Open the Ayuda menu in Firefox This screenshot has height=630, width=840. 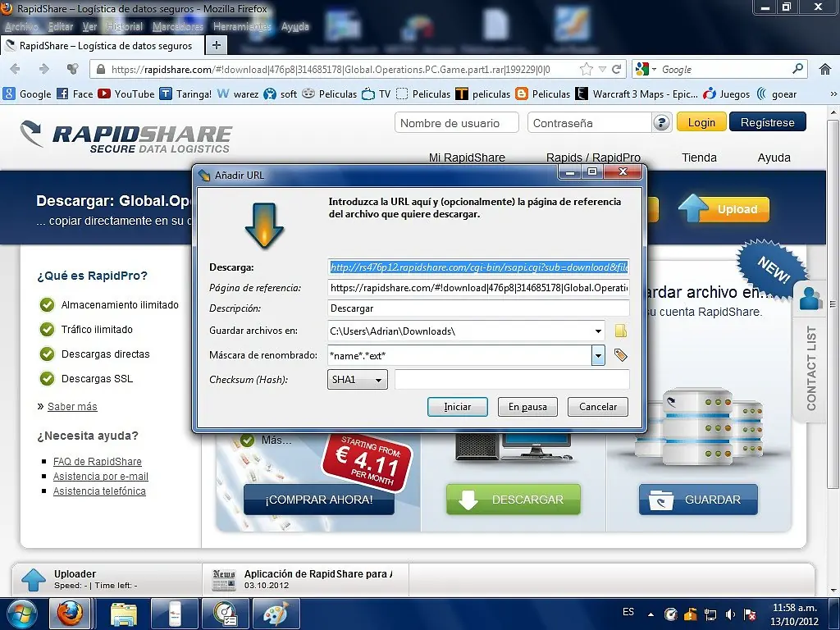295,26
